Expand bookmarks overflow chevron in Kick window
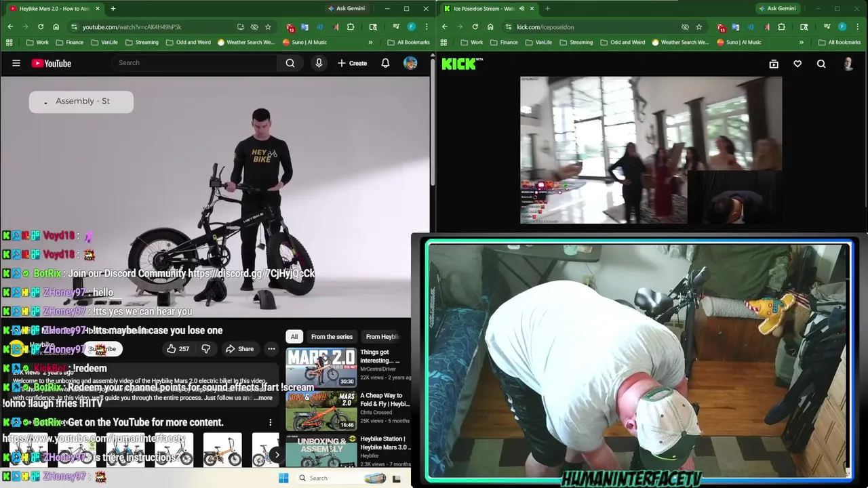The height and width of the screenshot is (488, 868). coord(802,42)
